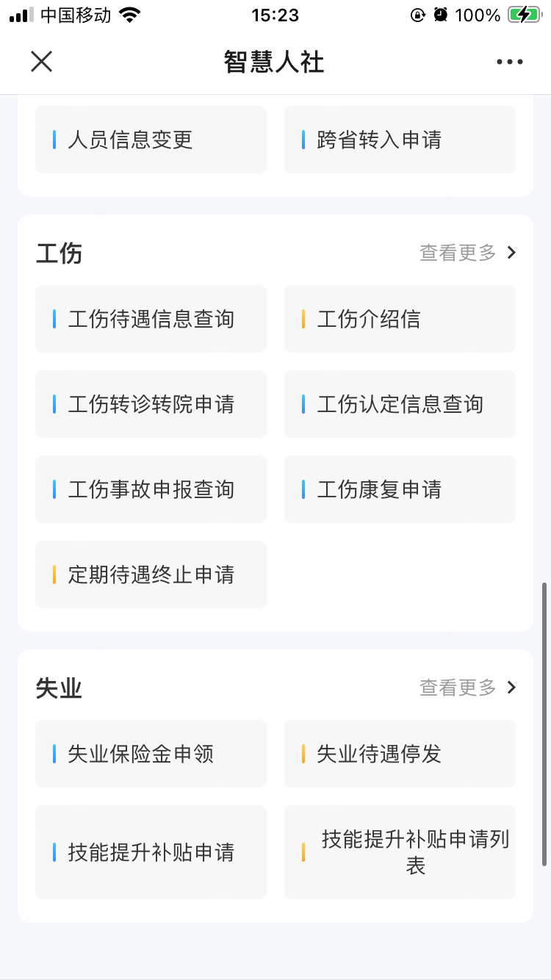The height and width of the screenshot is (980, 551).
Task: Tap 技能提升补贴申请 item
Action: tap(151, 852)
